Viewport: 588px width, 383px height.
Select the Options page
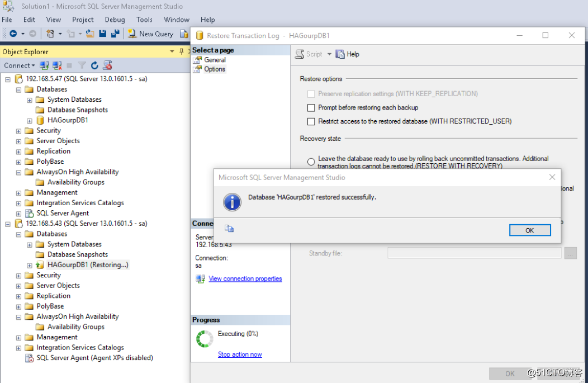(215, 69)
